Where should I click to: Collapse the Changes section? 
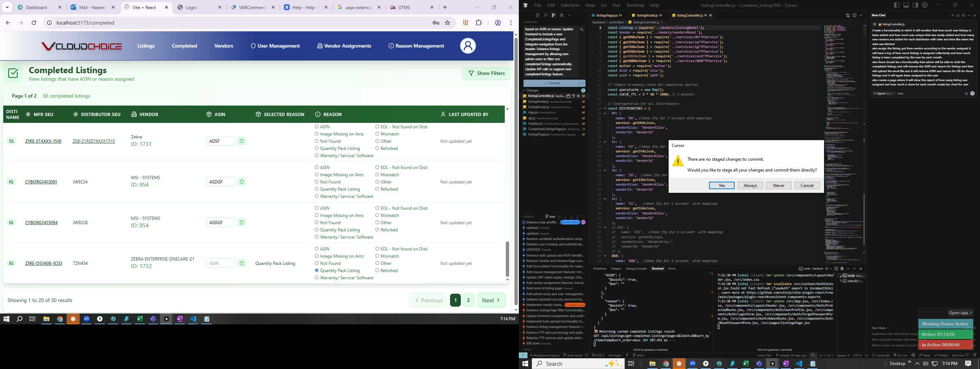coord(524,90)
